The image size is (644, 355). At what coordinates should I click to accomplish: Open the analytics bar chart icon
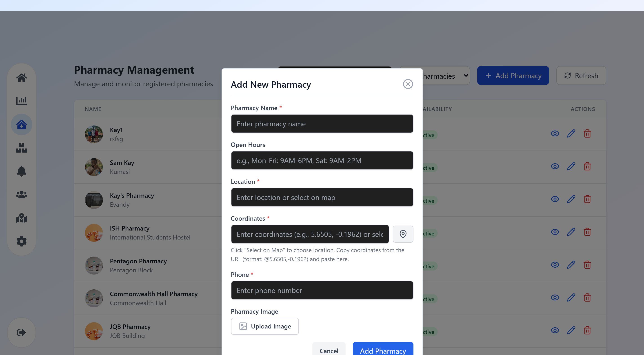(22, 101)
